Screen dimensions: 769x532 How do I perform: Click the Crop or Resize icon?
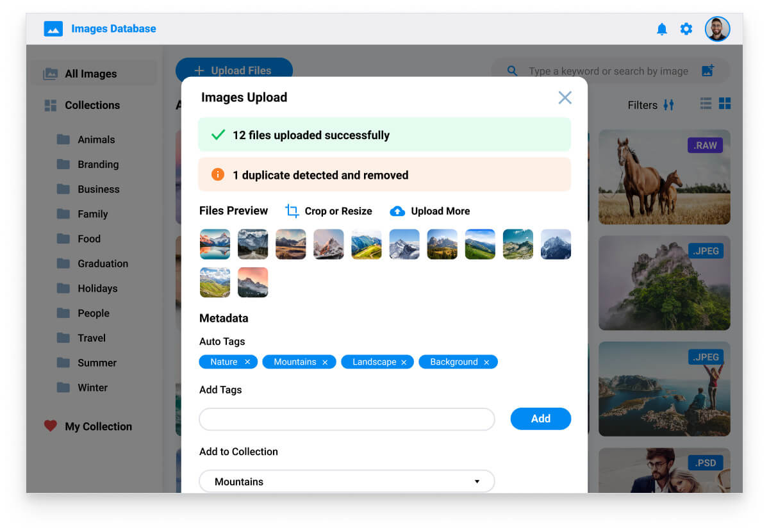(x=292, y=211)
